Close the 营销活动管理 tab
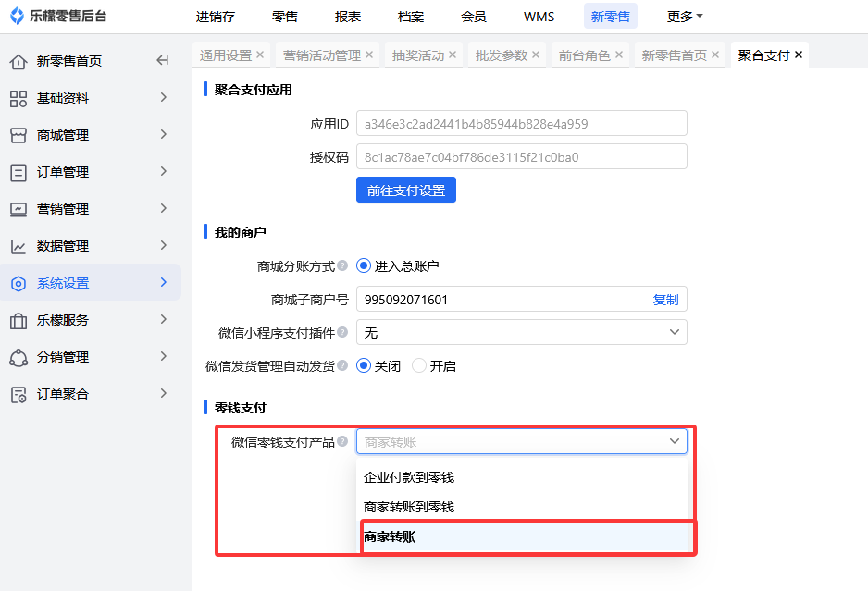This screenshot has height=591, width=868. coord(369,55)
